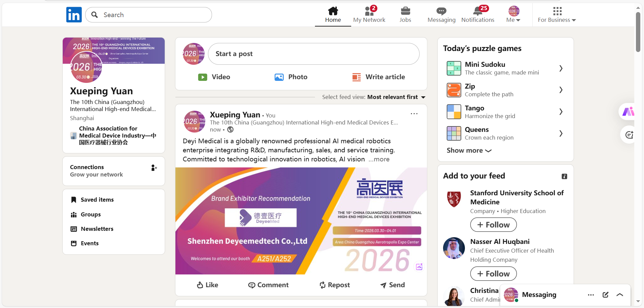Expand Show more puzzle games
Image resolution: width=644 pixels, height=308 pixels.
tap(469, 151)
